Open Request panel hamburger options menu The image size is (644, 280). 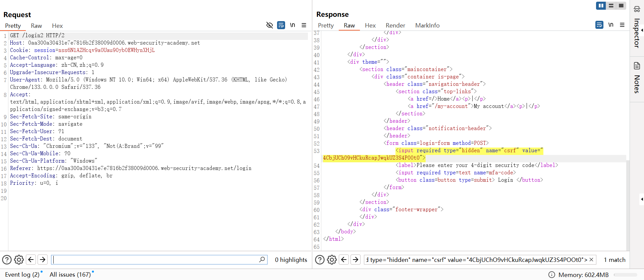coord(304,25)
